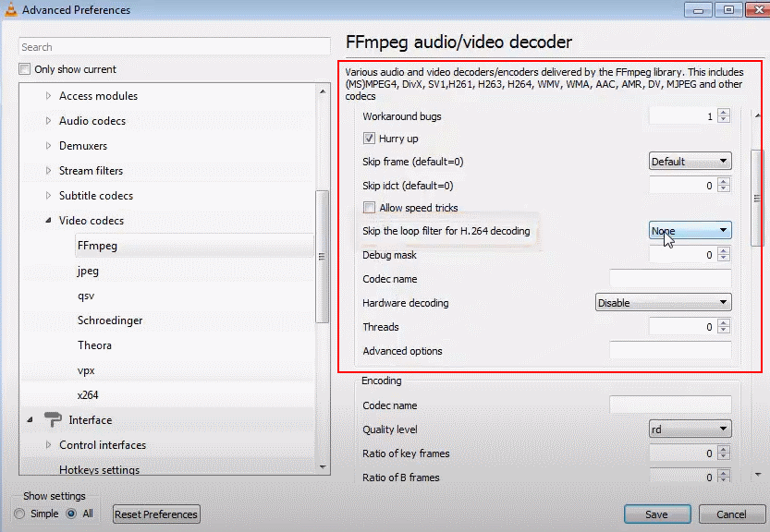Image resolution: width=770 pixels, height=532 pixels.
Task: Select the Simple show settings radio button
Action: tap(20, 514)
